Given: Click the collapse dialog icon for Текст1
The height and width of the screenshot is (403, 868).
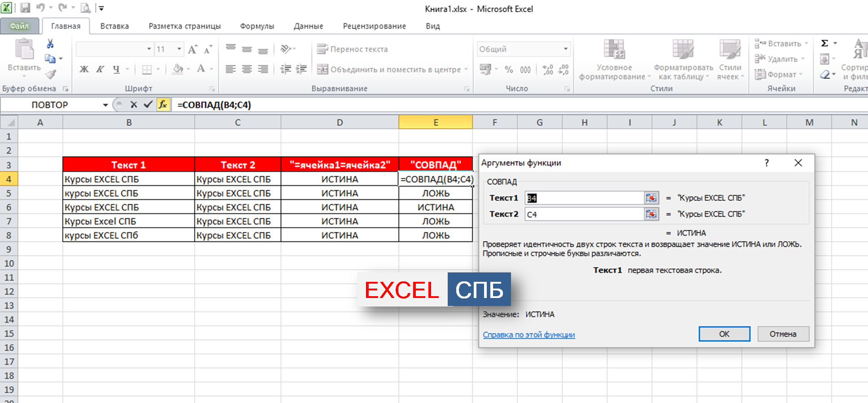Looking at the screenshot, I should tap(651, 198).
